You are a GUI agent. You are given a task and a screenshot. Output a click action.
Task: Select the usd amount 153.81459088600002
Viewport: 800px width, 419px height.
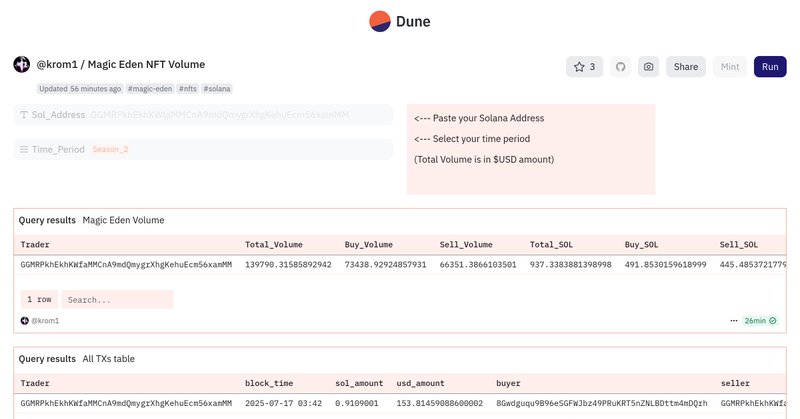coord(440,403)
